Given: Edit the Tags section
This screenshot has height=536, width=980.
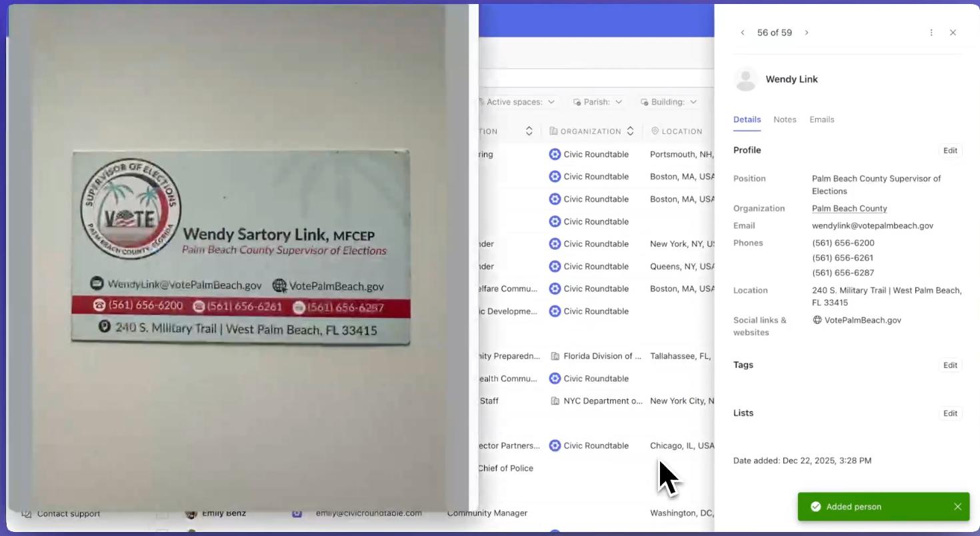Looking at the screenshot, I should coord(950,365).
